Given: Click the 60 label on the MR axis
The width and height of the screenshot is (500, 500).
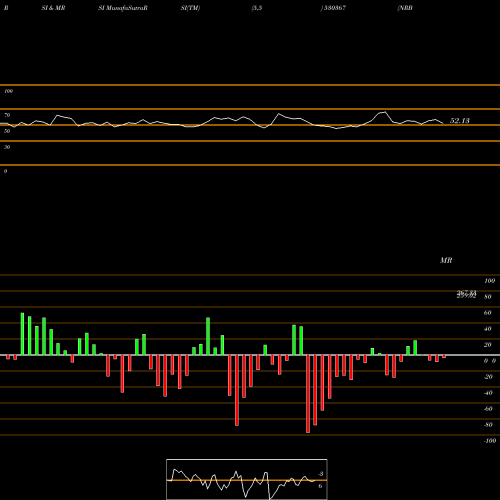Looking at the screenshot, I should pyautogui.click(x=487, y=313).
